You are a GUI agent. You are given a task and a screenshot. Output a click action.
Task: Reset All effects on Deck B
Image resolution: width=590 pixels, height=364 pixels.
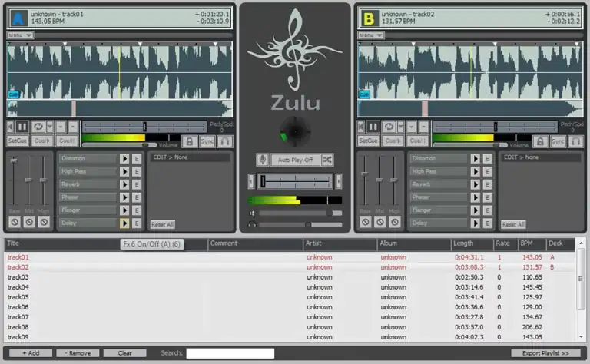tap(513, 224)
